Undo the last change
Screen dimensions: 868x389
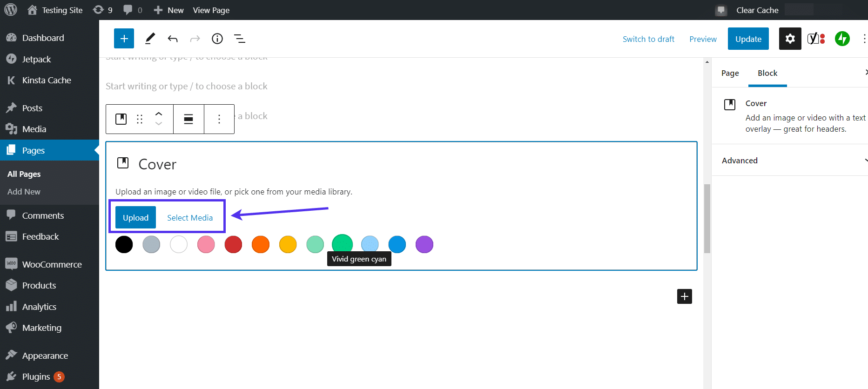pyautogui.click(x=173, y=39)
